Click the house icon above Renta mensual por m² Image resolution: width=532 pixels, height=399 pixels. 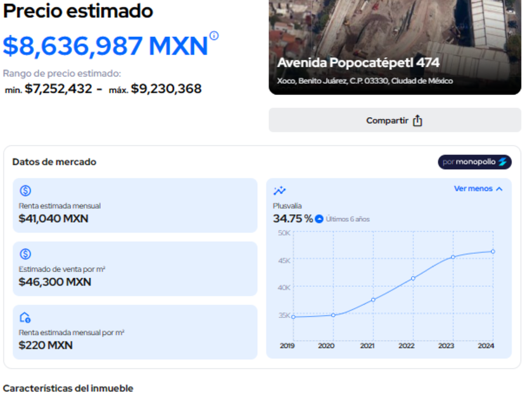25,317
